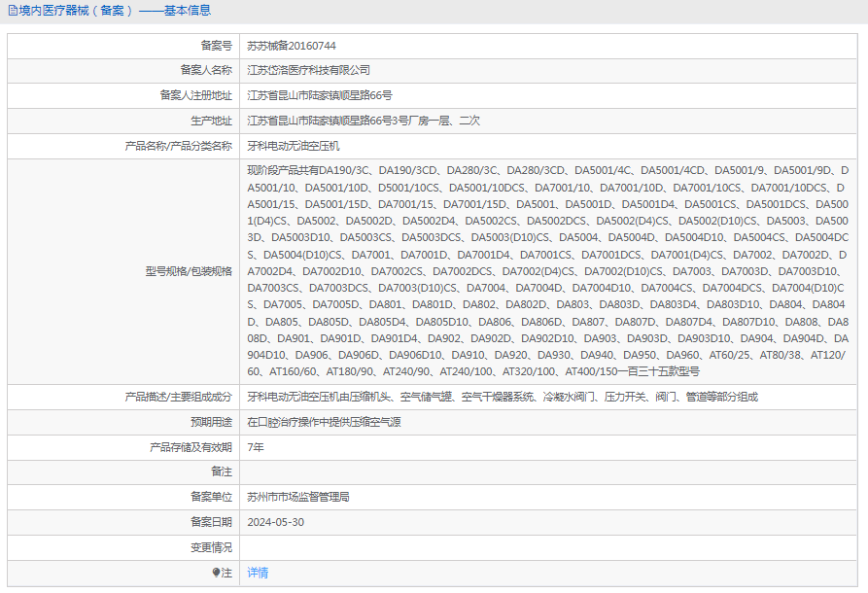Select the 型号规格/包装规格 label
This screenshot has width=868, height=593.
[x=189, y=271]
